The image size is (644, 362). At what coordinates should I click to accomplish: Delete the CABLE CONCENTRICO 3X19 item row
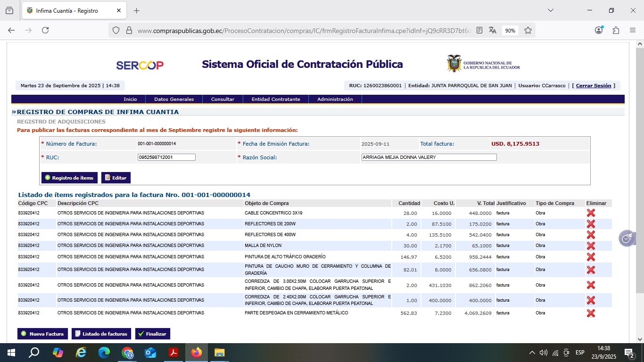590,213
